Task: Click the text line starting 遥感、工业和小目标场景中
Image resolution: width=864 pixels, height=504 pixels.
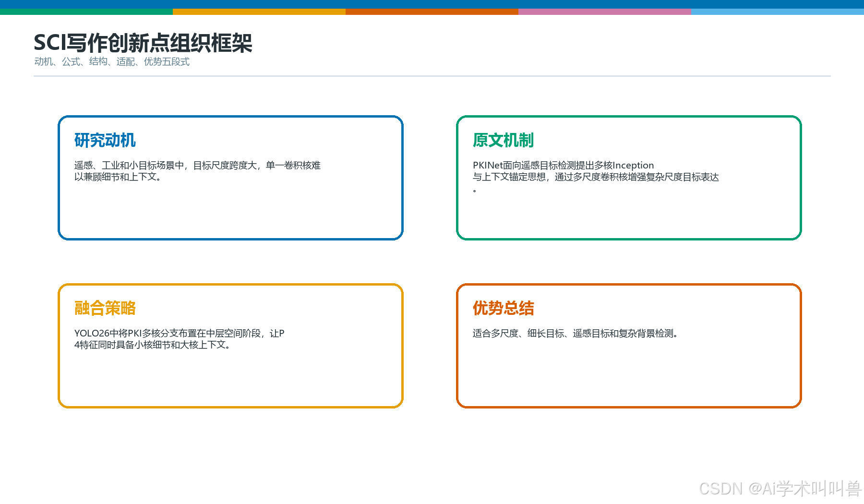Action: (x=197, y=165)
